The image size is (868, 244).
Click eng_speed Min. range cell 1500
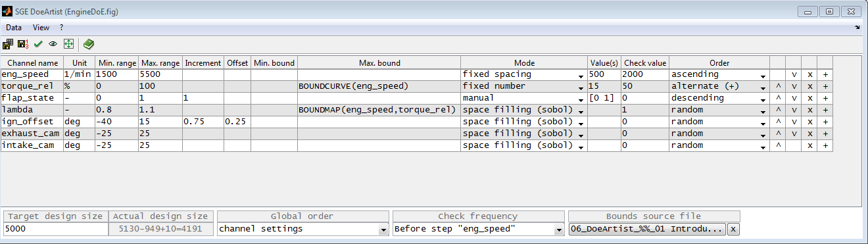tap(116, 74)
